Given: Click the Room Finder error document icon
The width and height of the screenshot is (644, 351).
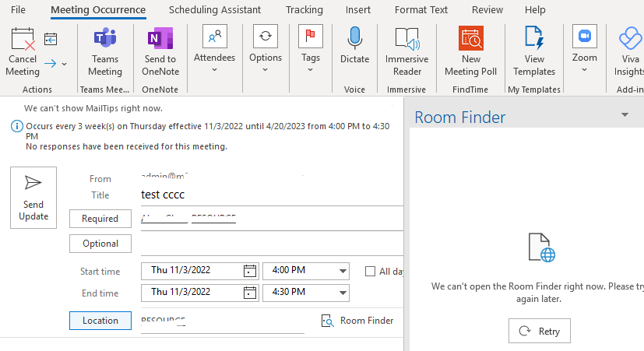Looking at the screenshot, I should click(542, 247).
